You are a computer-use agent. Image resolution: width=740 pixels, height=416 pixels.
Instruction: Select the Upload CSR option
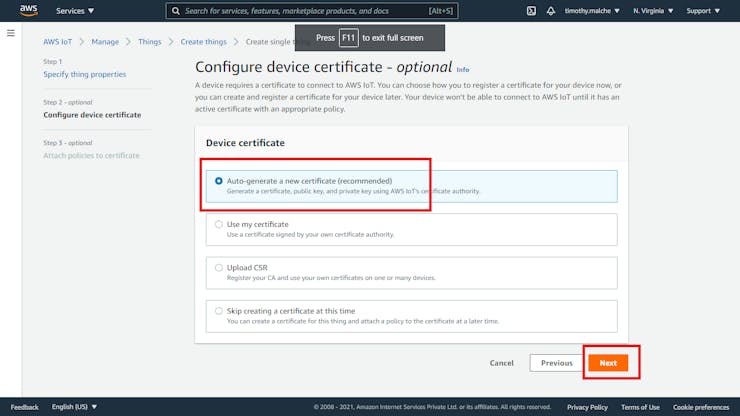click(411, 273)
